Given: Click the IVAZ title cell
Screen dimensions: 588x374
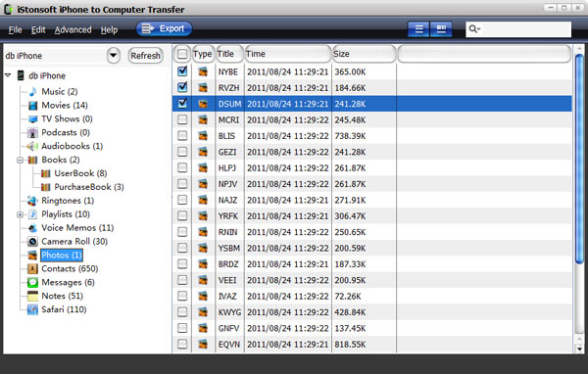Looking at the screenshot, I should 227,297.
